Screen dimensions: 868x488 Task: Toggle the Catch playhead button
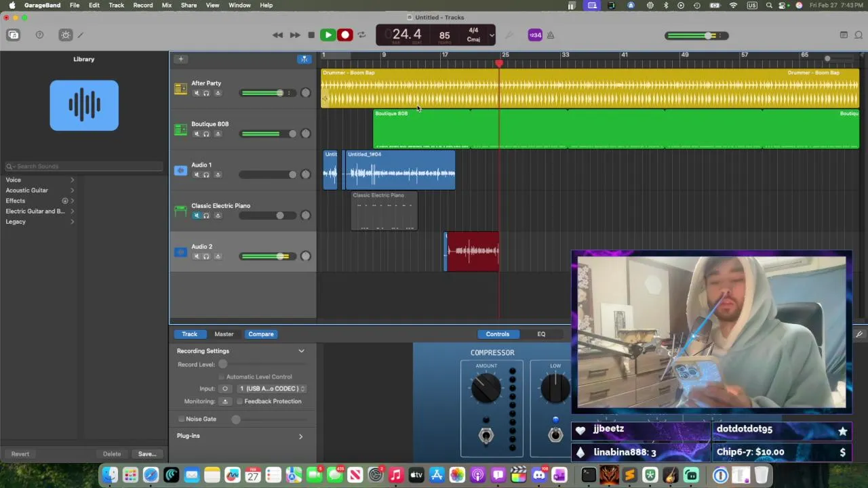point(304,59)
